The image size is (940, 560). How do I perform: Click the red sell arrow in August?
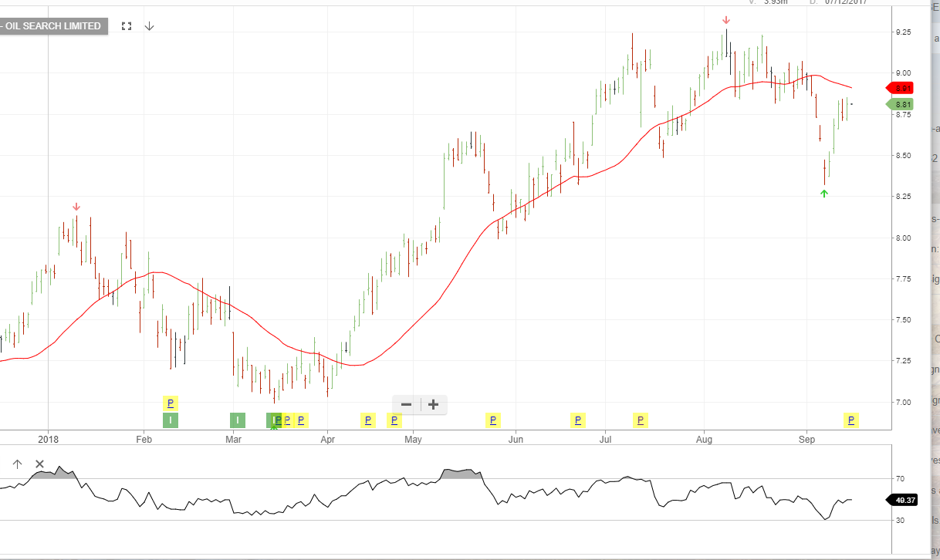point(726,20)
